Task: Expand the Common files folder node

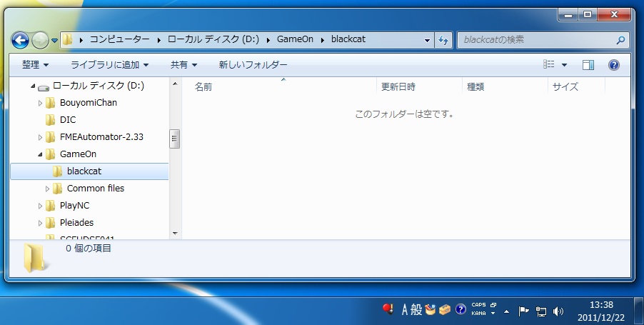Action: [48, 189]
